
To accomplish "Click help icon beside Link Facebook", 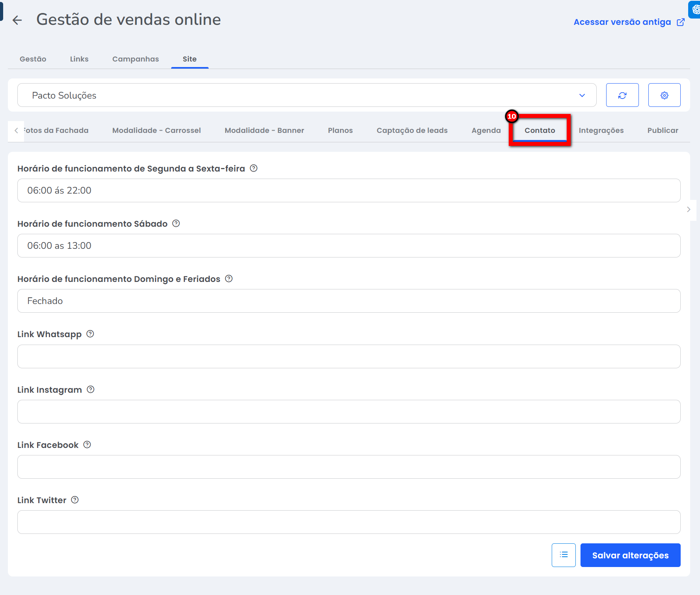I will [87, 445].
